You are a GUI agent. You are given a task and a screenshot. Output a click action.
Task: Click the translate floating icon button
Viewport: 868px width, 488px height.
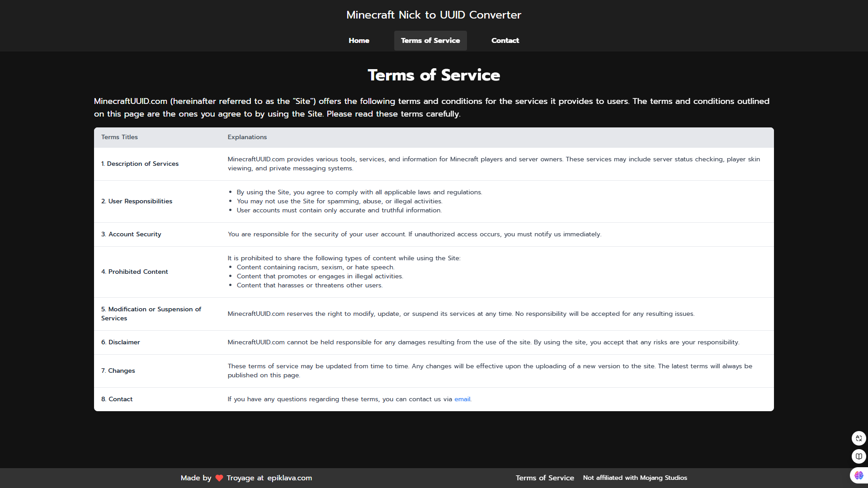[x=859, y=438]
